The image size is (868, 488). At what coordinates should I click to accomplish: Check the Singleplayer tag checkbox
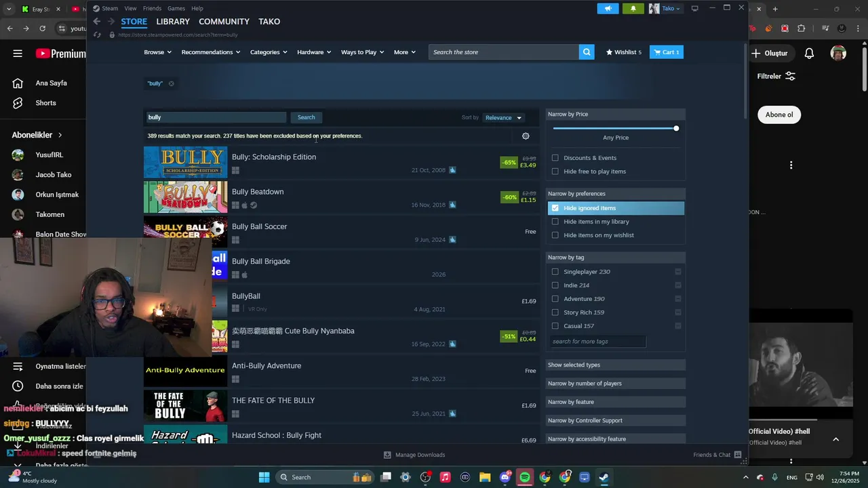pos(555,272)
